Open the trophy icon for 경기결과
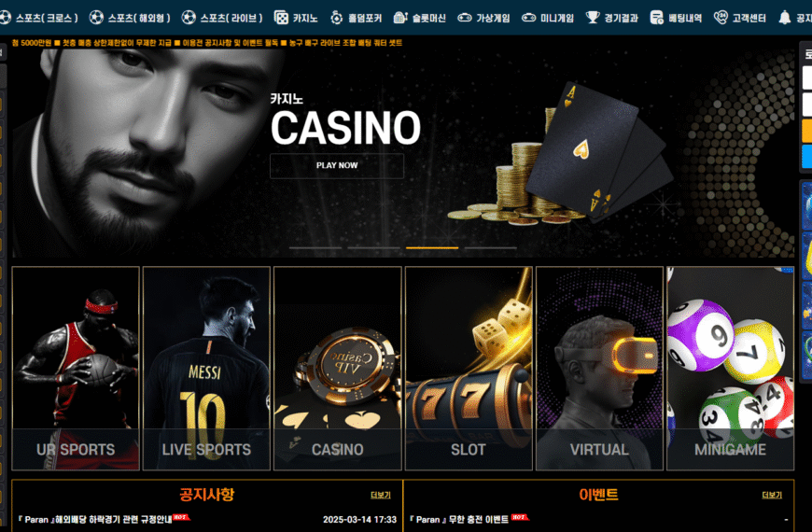The width and height of the screenshot is (812, 532). point(593,18)
